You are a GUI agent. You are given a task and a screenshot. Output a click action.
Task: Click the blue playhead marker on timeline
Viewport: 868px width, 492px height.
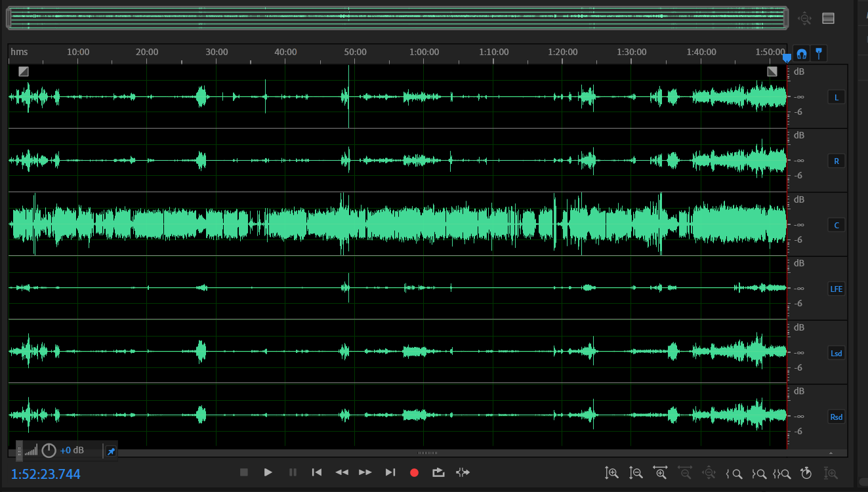787,58
